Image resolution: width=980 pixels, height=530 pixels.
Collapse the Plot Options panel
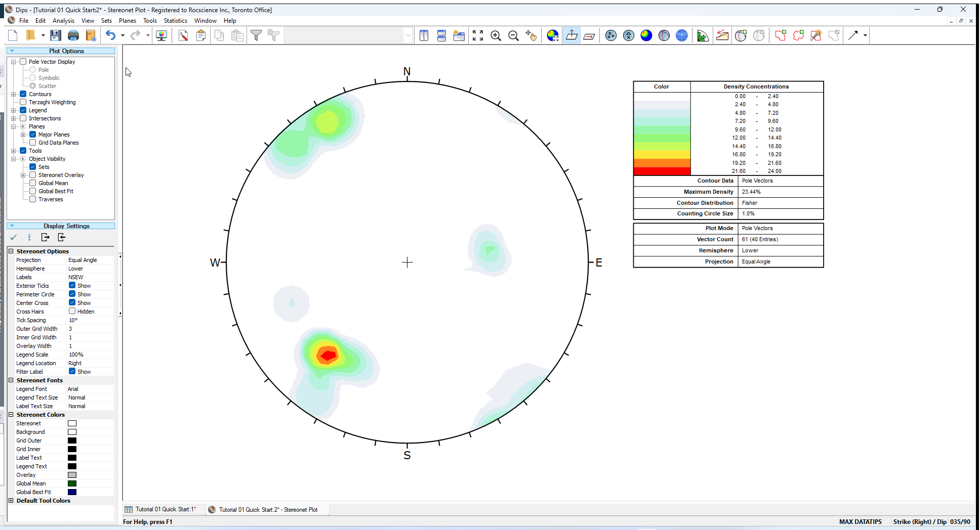click(x=12, y=51)
